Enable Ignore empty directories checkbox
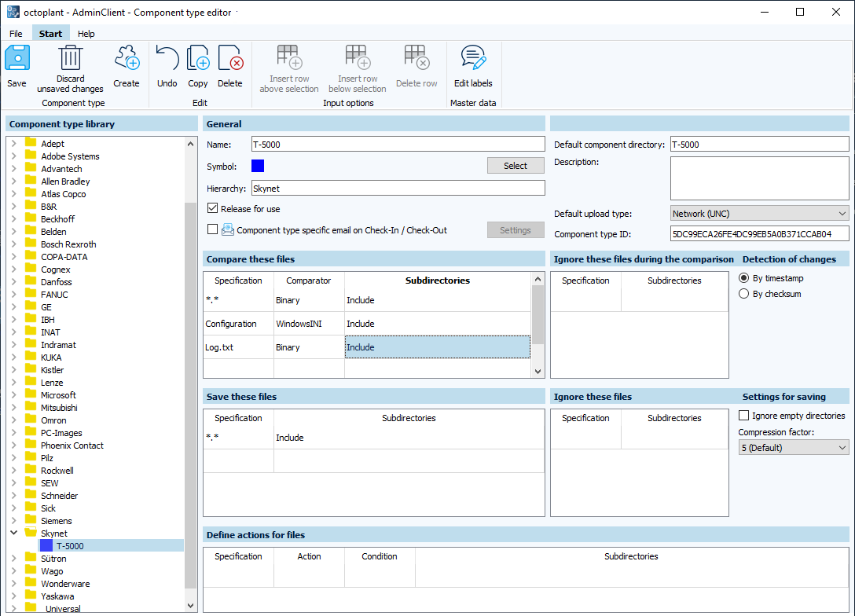Screen dimensions: 855x616 (x=744, y=416)
